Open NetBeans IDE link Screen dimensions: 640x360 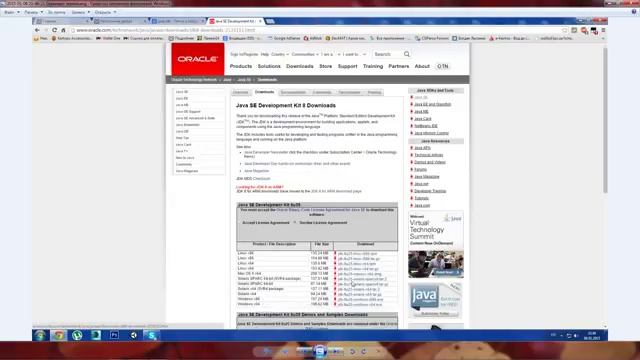coord(426,126)
